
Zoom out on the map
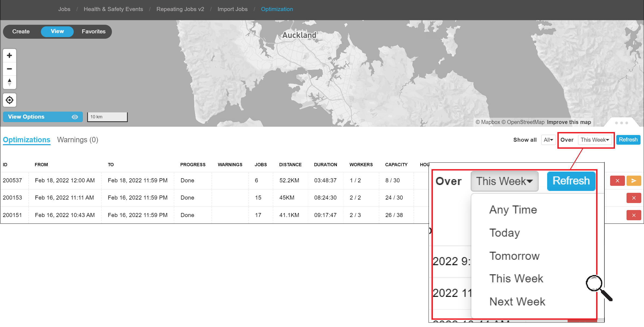9,69
